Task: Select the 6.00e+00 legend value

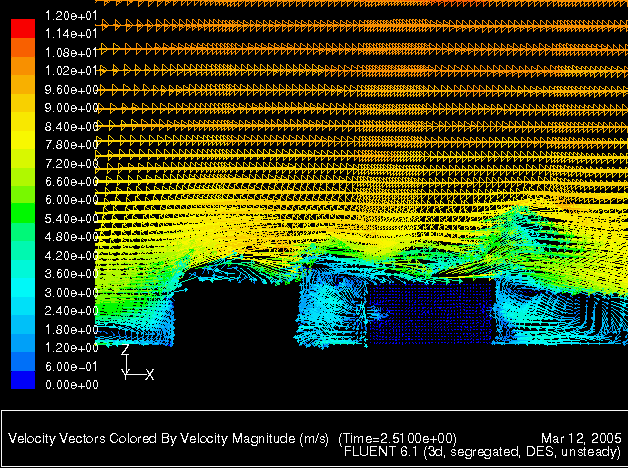Action: [x=71, y=200]
